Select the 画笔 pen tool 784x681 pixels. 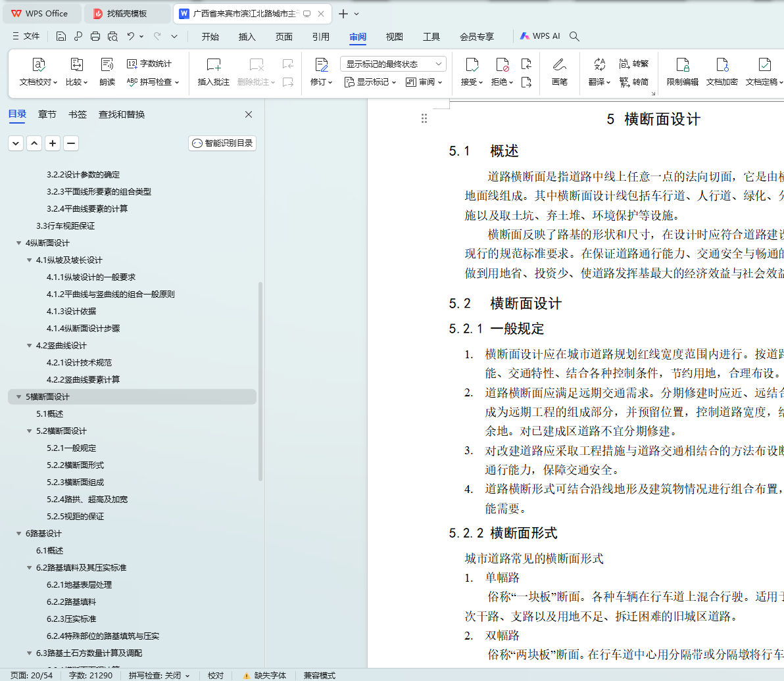tap(560, 72)
